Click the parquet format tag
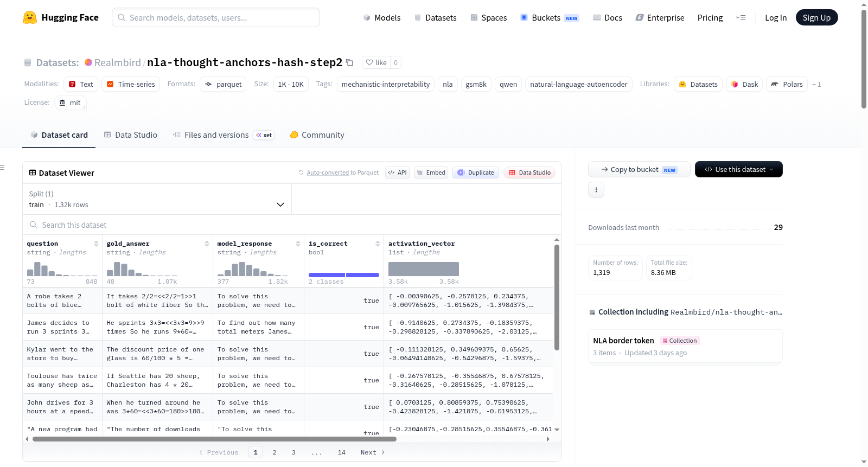This screenshot has width=868, height=467. (x=223, y=84)
